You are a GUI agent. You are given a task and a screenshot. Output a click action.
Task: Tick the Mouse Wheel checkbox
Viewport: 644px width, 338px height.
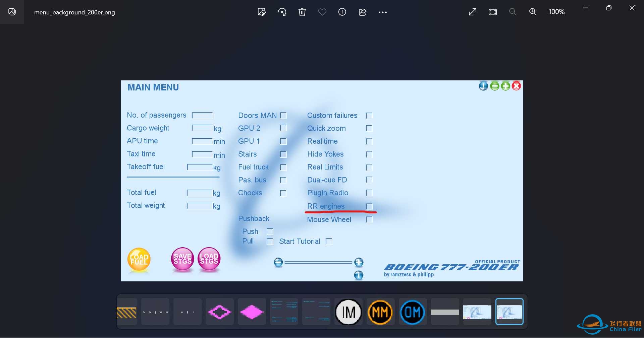coord(369,220)
